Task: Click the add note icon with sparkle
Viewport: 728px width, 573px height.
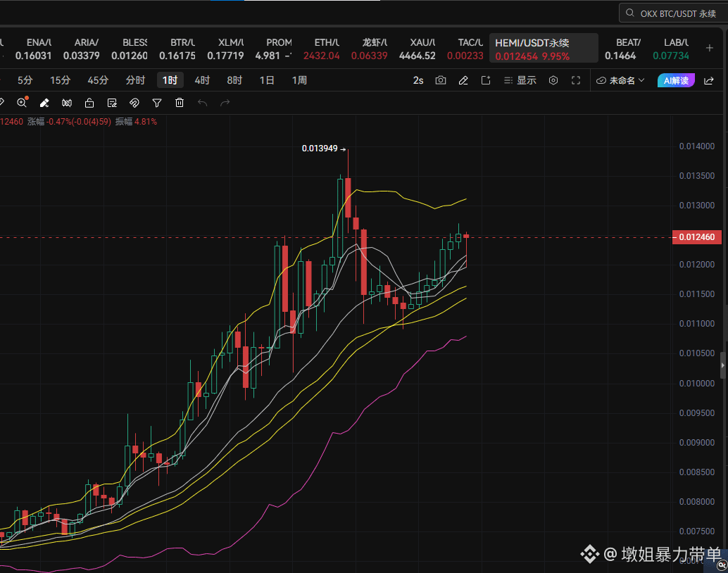Action: pos(486,80)
